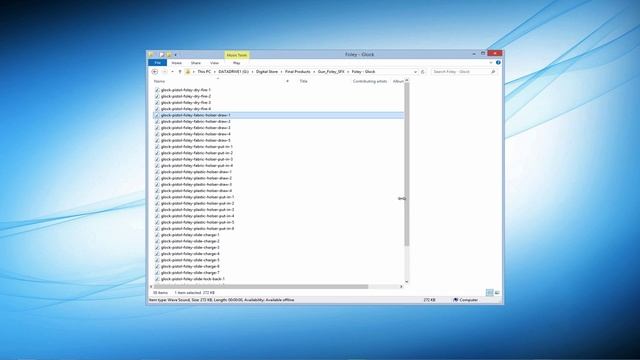Open the Home ribbon tab

coord(177,63)
